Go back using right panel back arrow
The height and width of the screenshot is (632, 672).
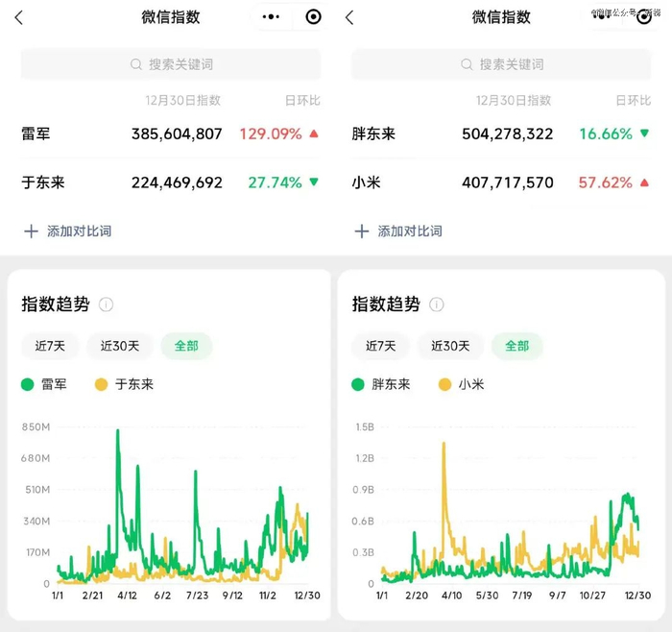point(349,17)
